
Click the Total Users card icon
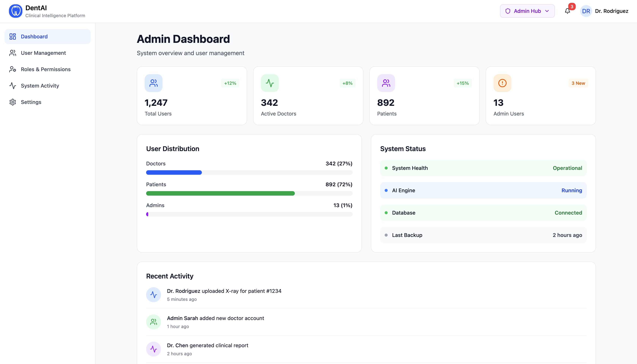click(153, 83)
